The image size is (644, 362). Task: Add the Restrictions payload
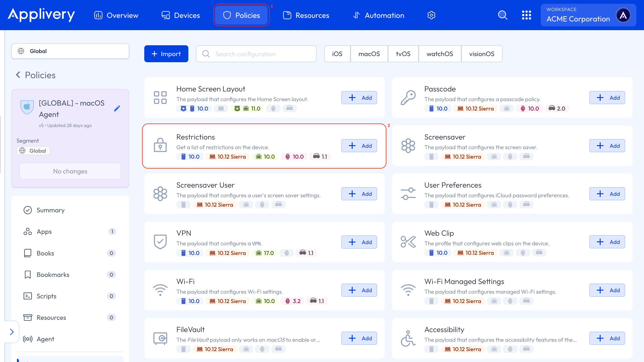(x=359, y=146)
